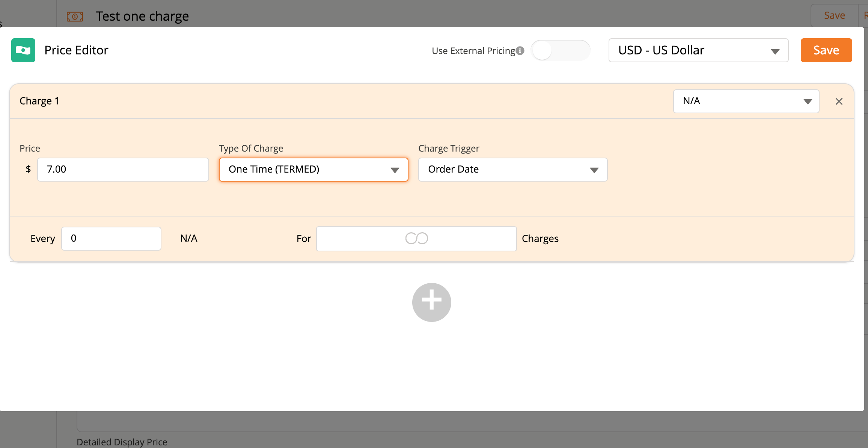Click the arrow on the Order Date dropdown
This screenshot has height=448, width=868.
pyautogui.click(x=594, y=170)
